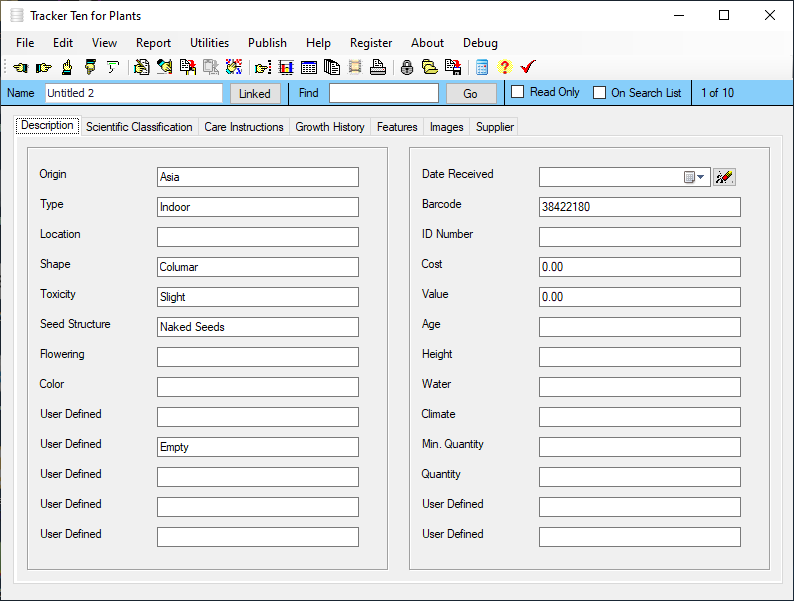Click the right-pointing hand toolbar icon
The image size is (794, 601).
point(43,68)
